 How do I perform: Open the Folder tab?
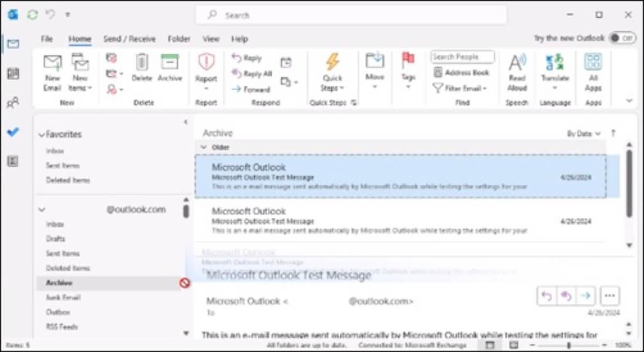click(179, 39)
